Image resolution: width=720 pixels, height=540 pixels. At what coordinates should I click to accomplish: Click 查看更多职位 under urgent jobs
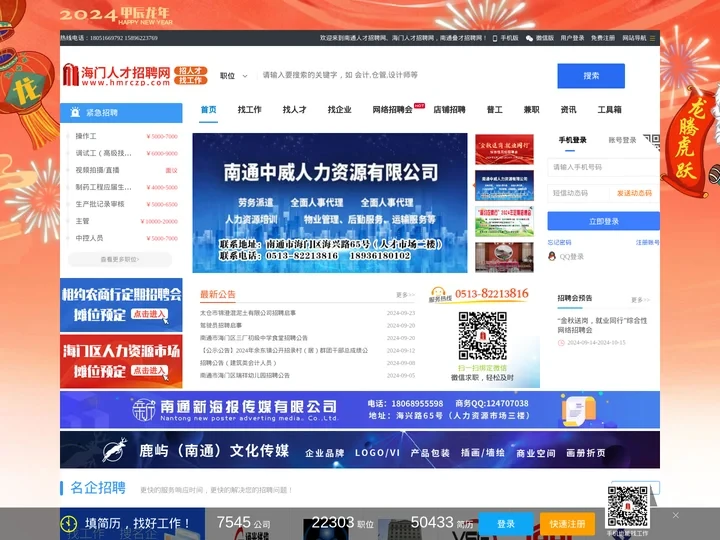pos(120,259)
